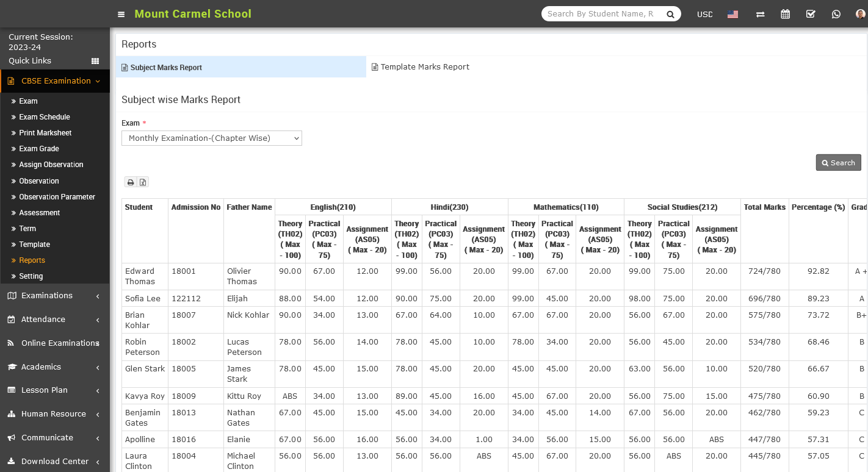Click the user profile avatar

click(x=860, y=14)
